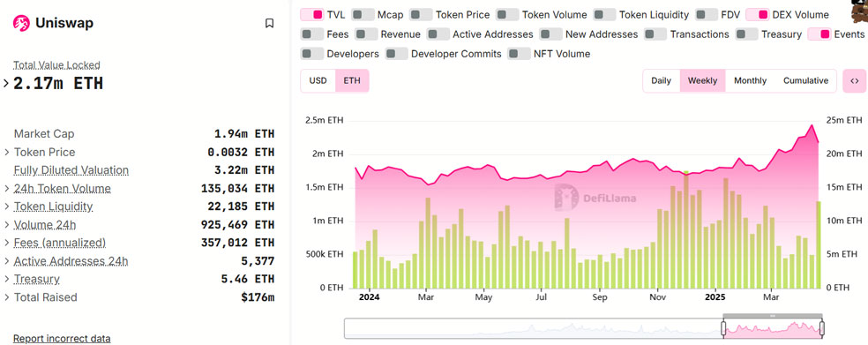Image resolution: width=868 pixels, height=345 pixels.
Task: Click the selected range in timeline brush
Action: (x=772, y=329)
